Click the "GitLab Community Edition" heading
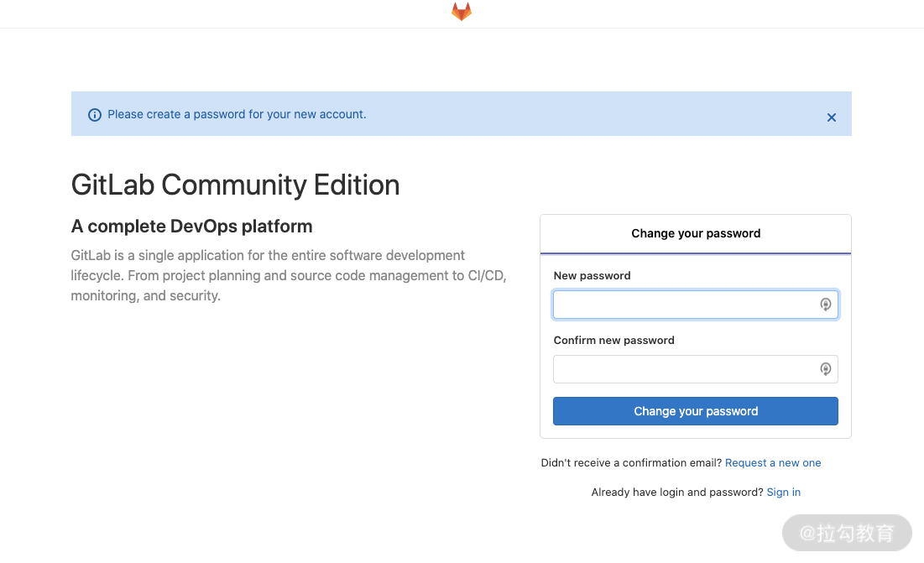This screenshot has height=563, width=924. tap(235, 185)
